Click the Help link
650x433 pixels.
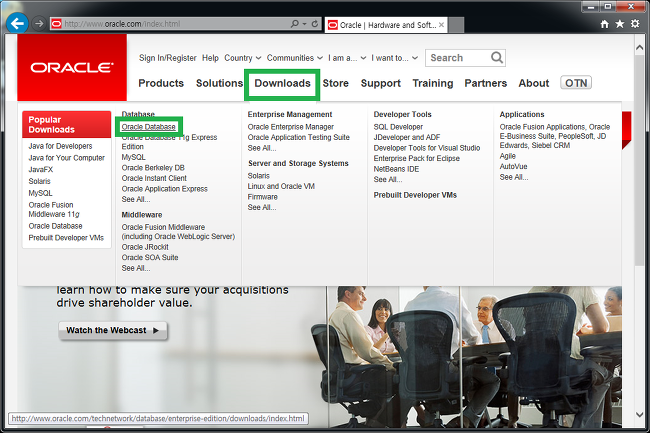pyautogui.click(x=210, y=58)
